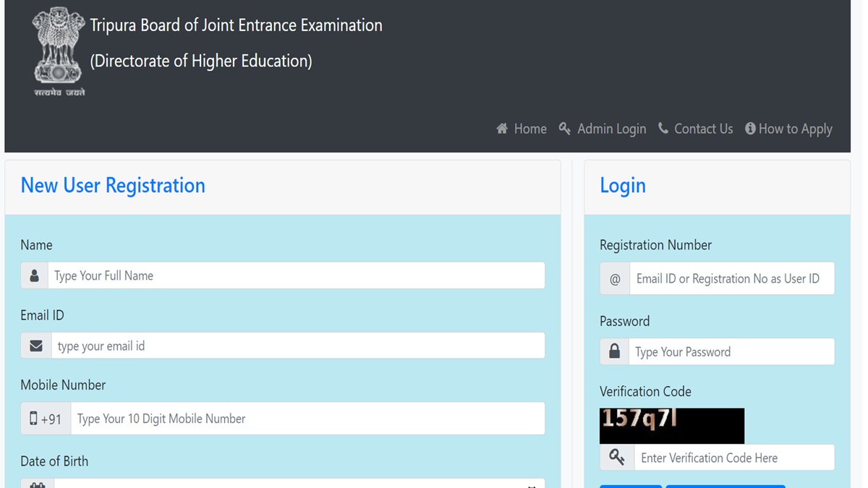The width and height of the screenshot is (868, 488).
Task: Click into the email id input box
Action: pyautogui.click(x=297, y=346)
